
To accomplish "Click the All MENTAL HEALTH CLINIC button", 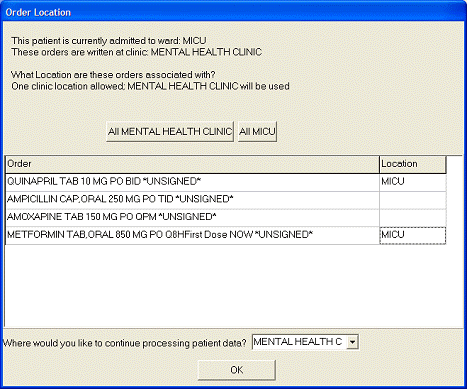I will tap(170, 132).
